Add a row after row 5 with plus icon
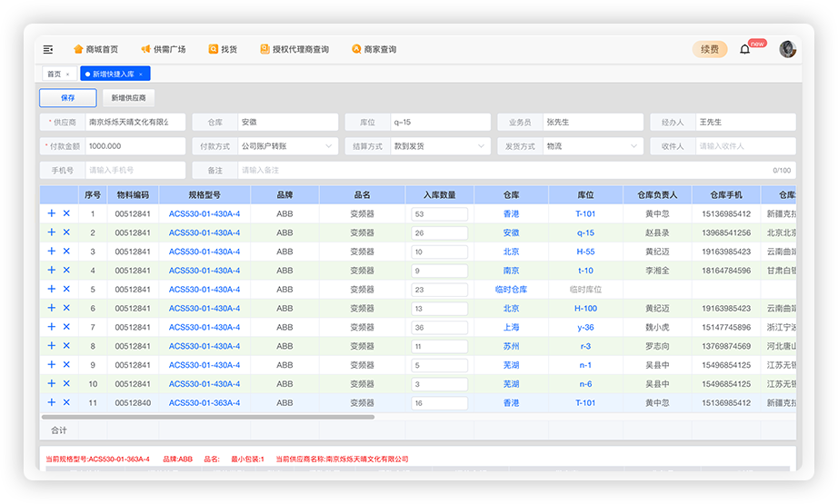The width and height of the screenshot is (838, 504). click(x=51, y=289)
